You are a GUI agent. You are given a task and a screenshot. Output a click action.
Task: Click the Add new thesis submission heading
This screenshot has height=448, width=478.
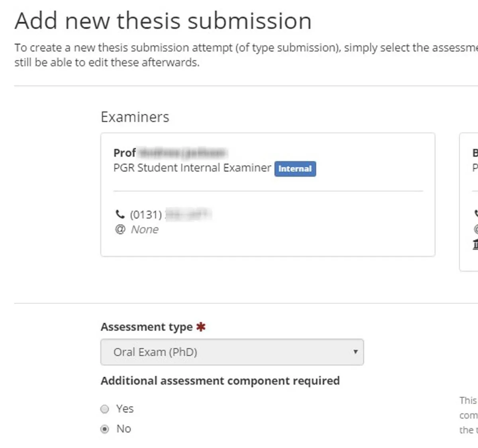tap(163, 21)
